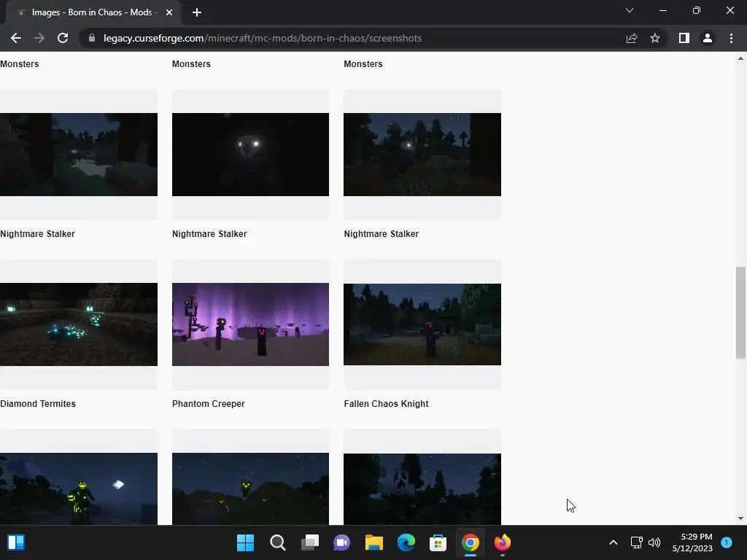Click the Fallen Chaos Knight caption
The height and width of the screenshot is (560, 747).
point(387,404)
